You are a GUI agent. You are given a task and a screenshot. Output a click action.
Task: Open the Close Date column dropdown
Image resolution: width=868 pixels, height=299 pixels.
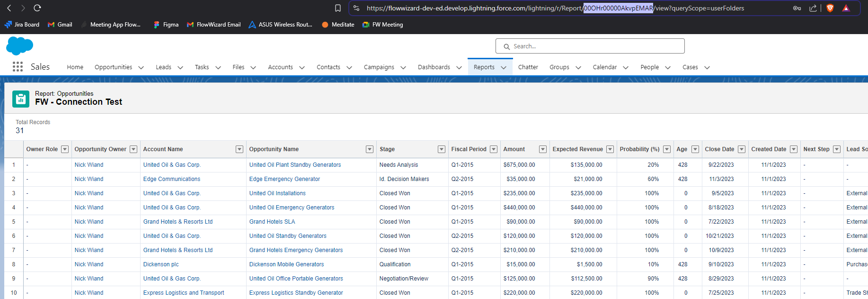[x=741, y=149]
